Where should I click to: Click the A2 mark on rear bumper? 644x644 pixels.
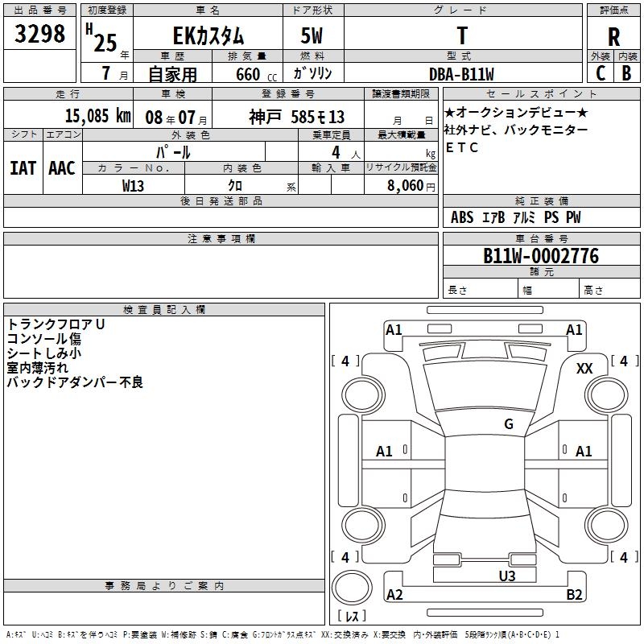coord(394,594)
